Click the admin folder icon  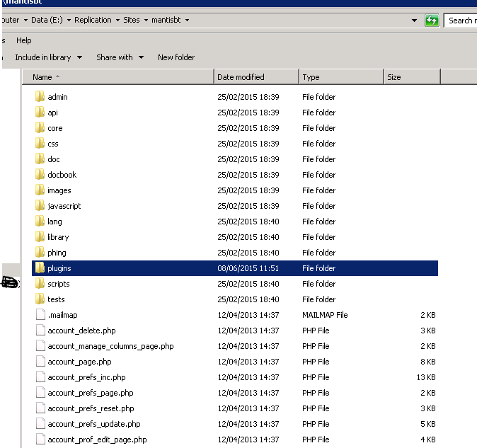40,97
